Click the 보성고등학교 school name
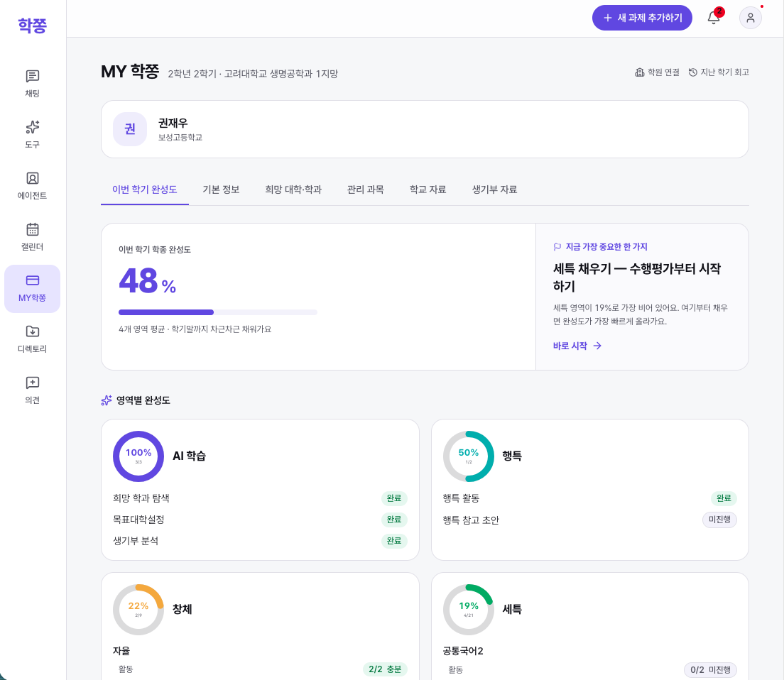The width and height of the screenshot is (784, 680). tap(180, 138)
